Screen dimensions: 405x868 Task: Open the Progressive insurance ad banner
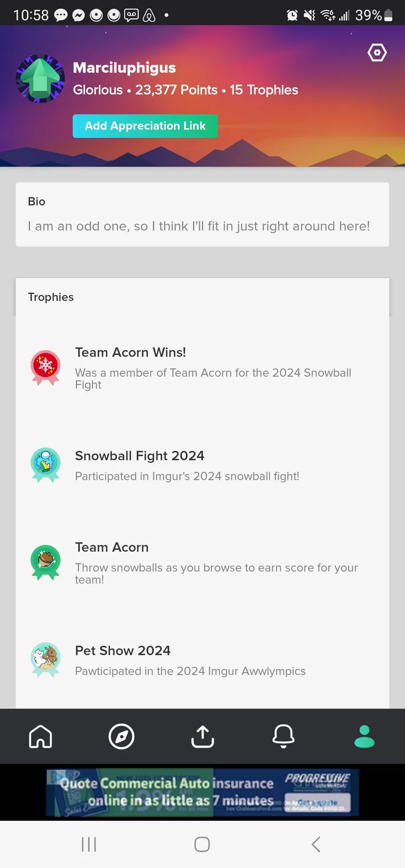[202, 793]
